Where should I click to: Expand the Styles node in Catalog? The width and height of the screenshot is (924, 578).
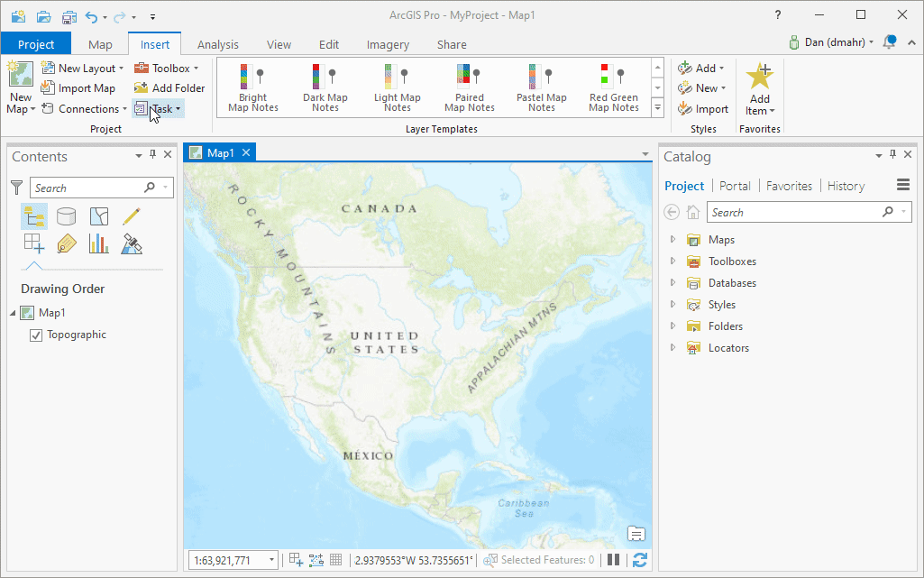[x=673, y=304]
